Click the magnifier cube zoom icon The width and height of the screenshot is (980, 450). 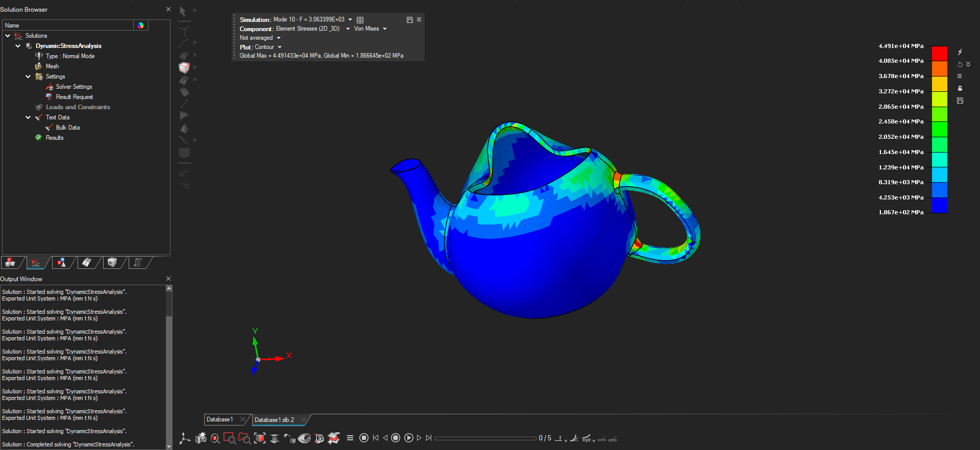tap(215, 438)
